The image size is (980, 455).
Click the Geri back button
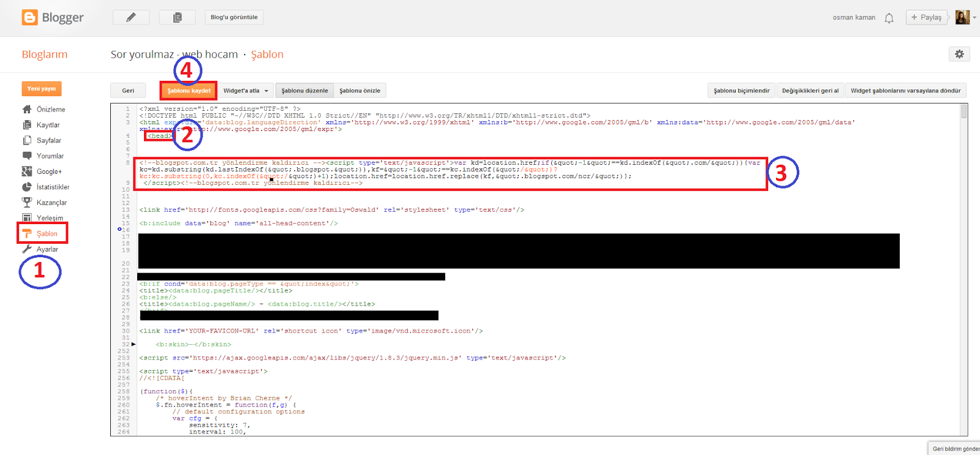click(128, 91)
